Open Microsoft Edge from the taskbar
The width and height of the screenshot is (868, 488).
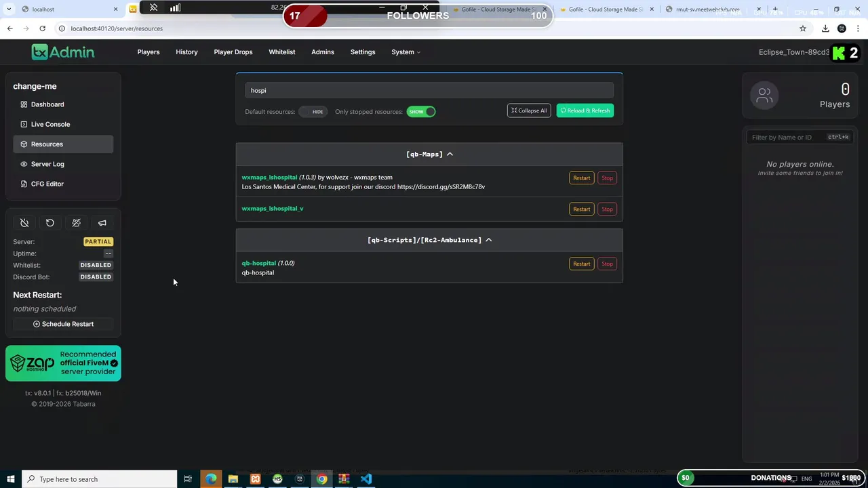(211, 479)
